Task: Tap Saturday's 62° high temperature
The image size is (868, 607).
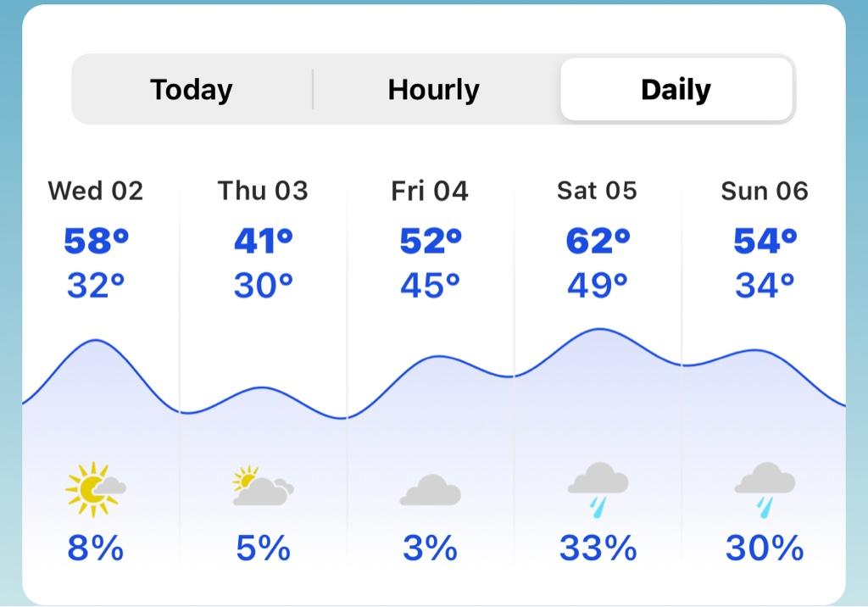Action: click(598, 241)
